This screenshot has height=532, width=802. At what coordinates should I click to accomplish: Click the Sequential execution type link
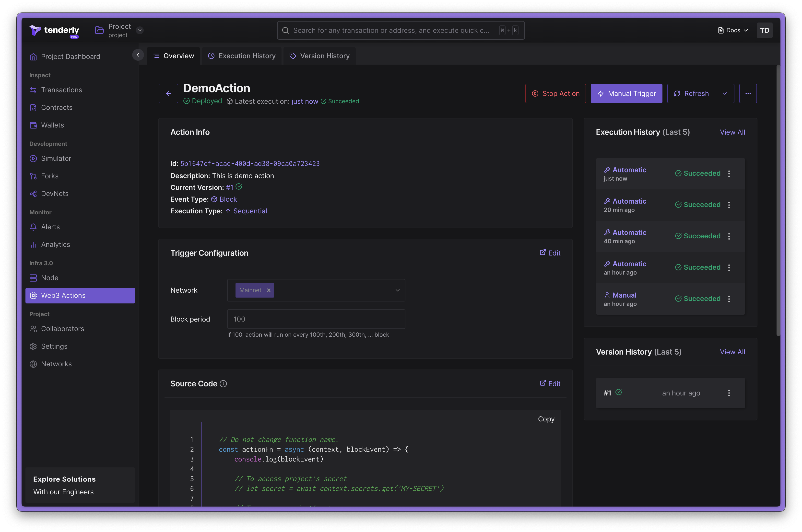(x=246, y=211)
